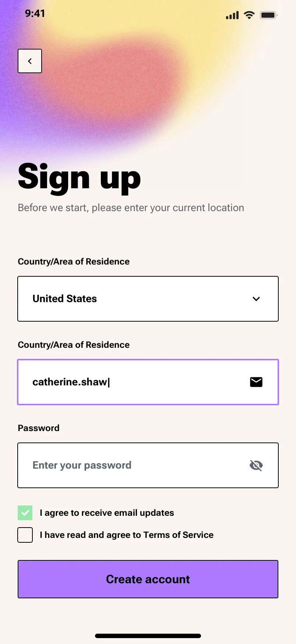
Task: Click the green checkmark icon on email updates
Action: (25, 512)
